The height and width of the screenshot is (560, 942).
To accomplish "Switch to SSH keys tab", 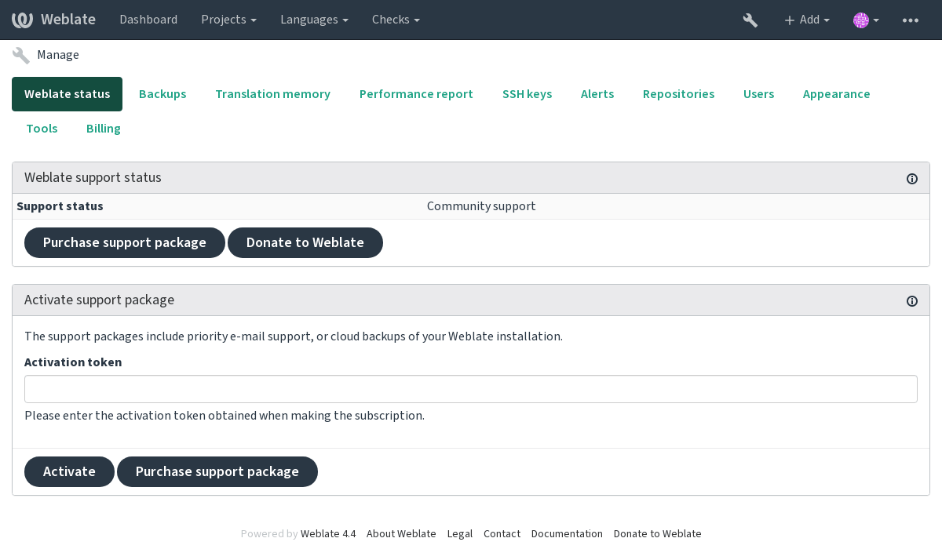I will (x=527, y=94).
